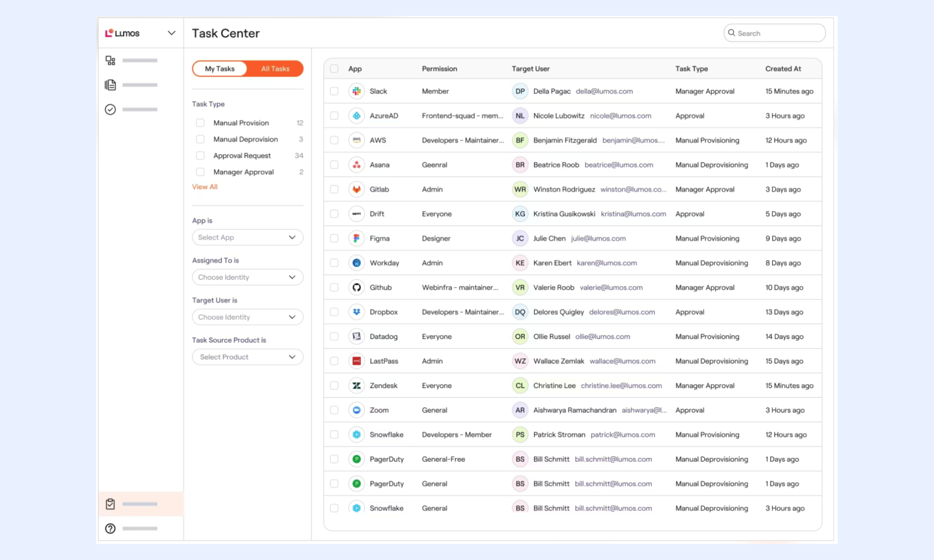
Task: Click the LastPass app icon
Action: 357,361
